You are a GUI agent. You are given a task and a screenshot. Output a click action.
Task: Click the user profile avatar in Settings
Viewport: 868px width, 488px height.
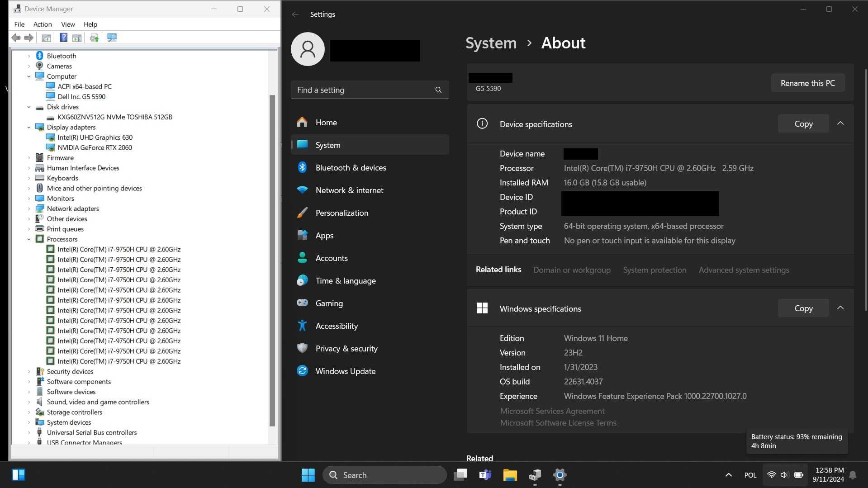click(x=308, y=49)
